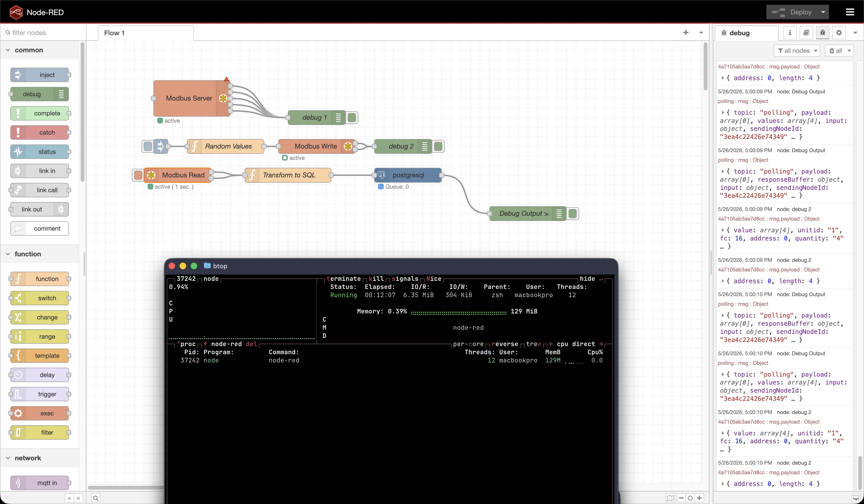This screenshot has height=504, width=864.
Task: Trigger the inject node button on canvas
Action: [x=148, y=146]
